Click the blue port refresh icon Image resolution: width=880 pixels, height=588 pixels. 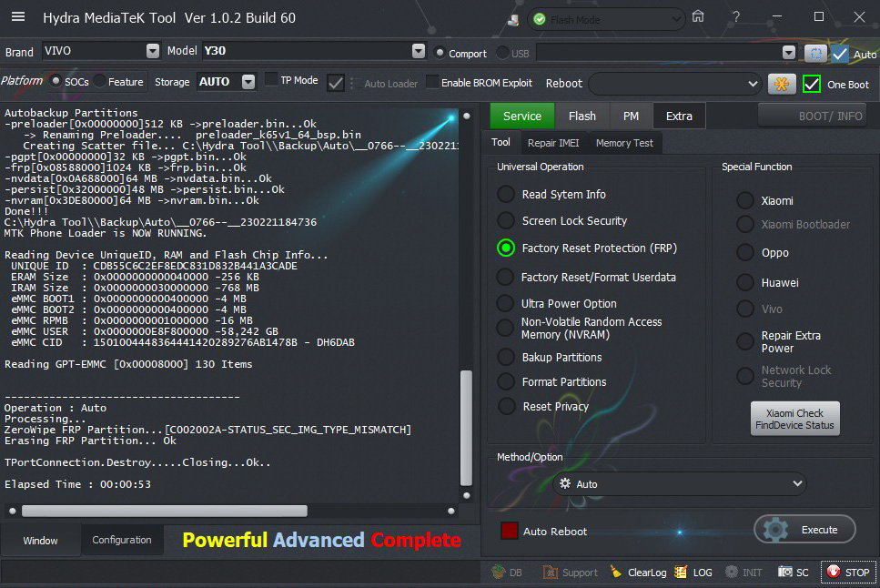click(815, 53)
